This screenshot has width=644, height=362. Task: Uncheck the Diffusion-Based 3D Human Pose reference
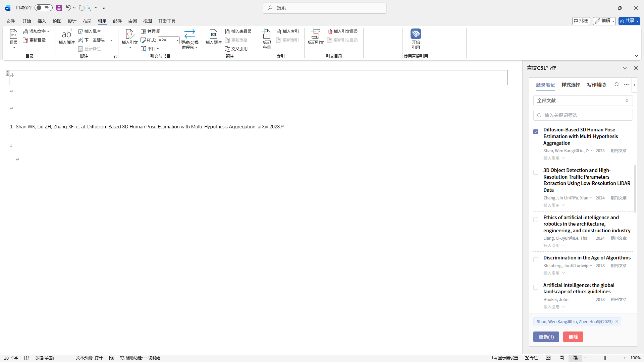pos(536,132)
